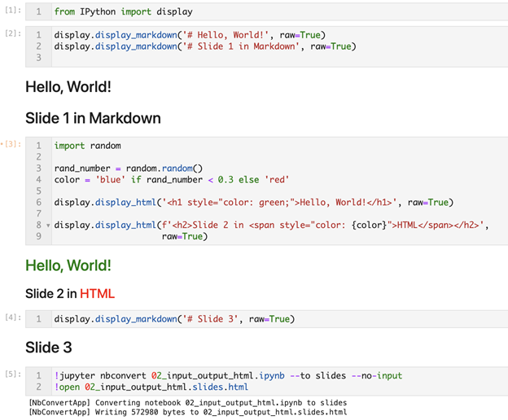This screenshot has width=508, height=420.
Task: Click 'Slide 1 in Markdown' heading output
Action: pyautogui.click(x=93, y=118)
